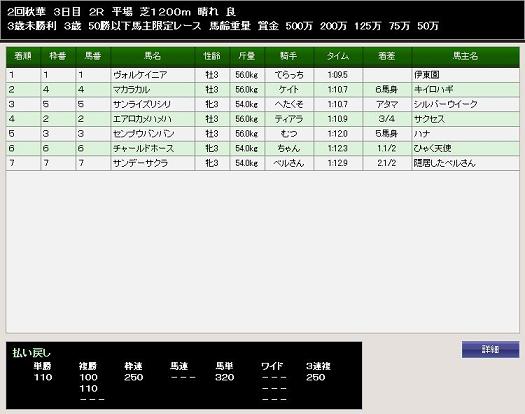
Task: Select last-place row サンデーサクラ
Action: click(263, 163)
